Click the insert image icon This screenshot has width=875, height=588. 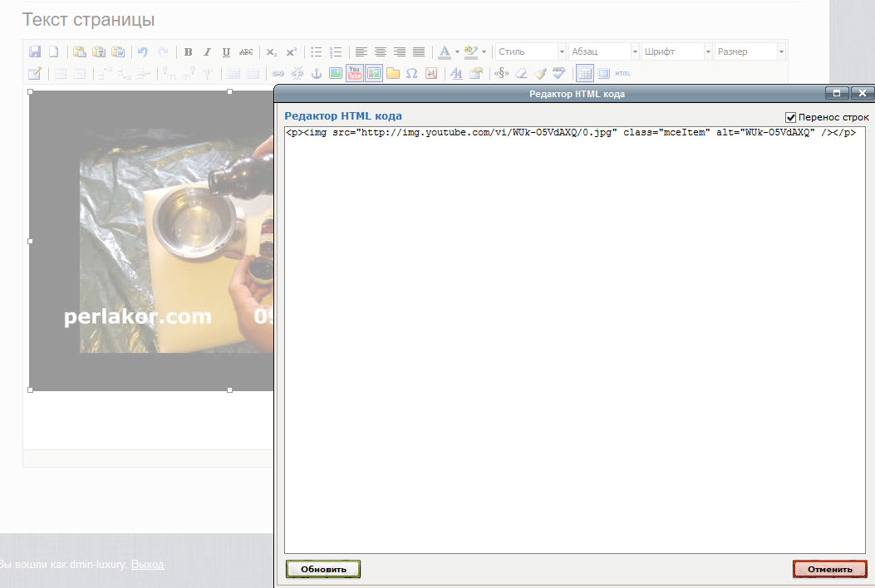336,73
